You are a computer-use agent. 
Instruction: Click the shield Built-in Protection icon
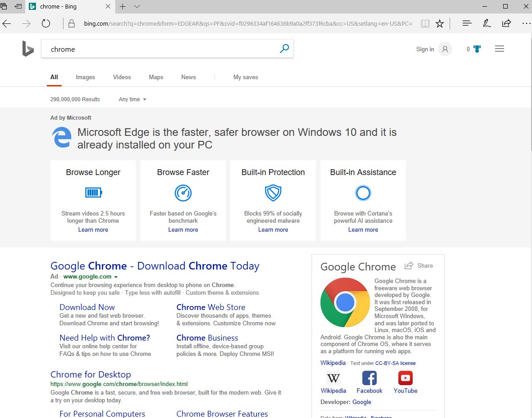[x=273, y=193]
